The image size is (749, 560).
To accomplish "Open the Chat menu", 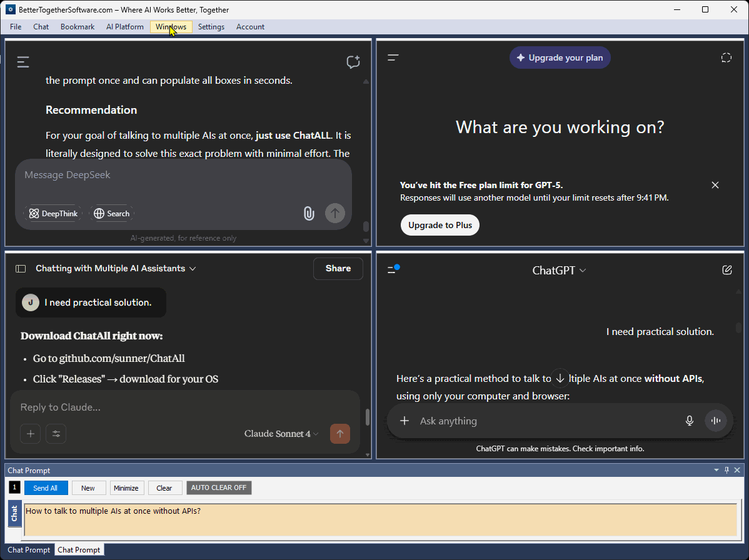I will [x=41, y=27].
